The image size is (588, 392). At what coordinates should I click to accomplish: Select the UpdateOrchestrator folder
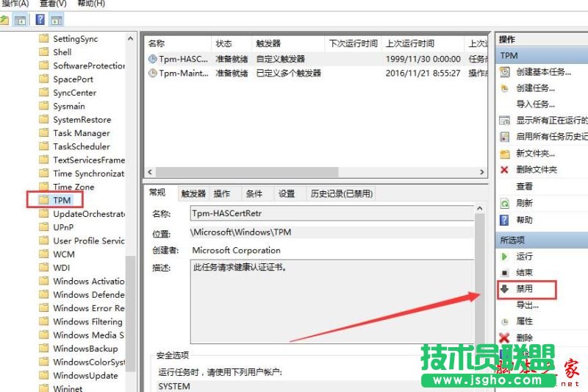coord(89,214)
